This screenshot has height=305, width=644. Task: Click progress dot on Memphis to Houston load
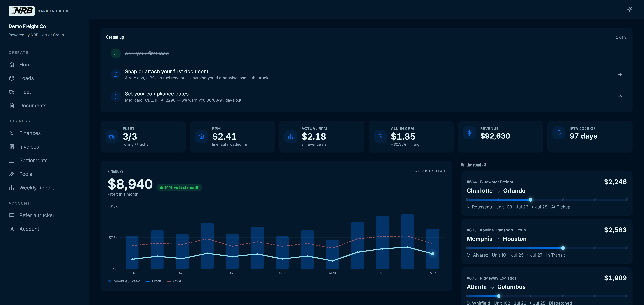tap(563, 248)
